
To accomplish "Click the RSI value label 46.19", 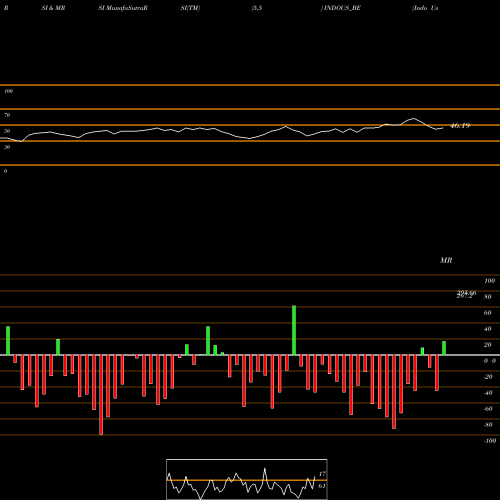I will (x=460, y=126).
